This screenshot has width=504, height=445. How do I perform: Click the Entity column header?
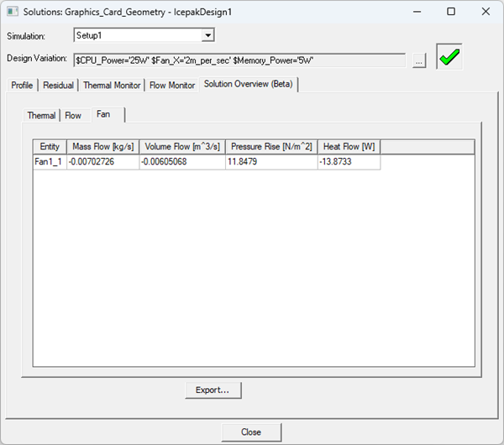(x=50, y=147)
